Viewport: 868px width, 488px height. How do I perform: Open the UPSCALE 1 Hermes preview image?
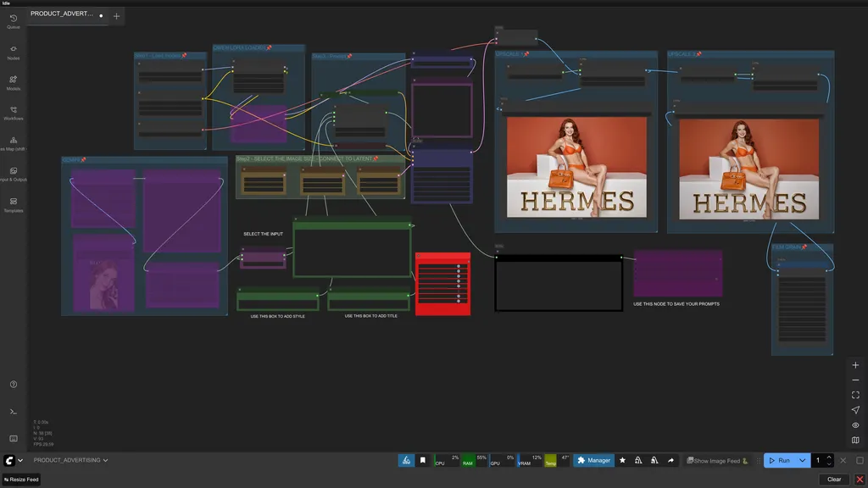click(576, 167)
